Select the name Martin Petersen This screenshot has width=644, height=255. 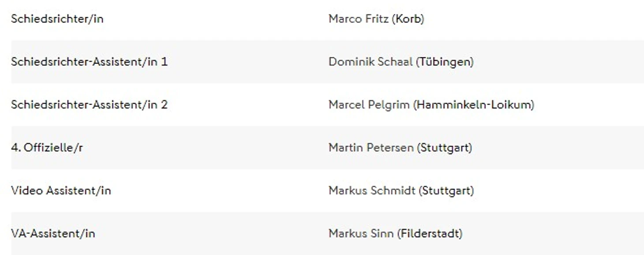[371, 148]
